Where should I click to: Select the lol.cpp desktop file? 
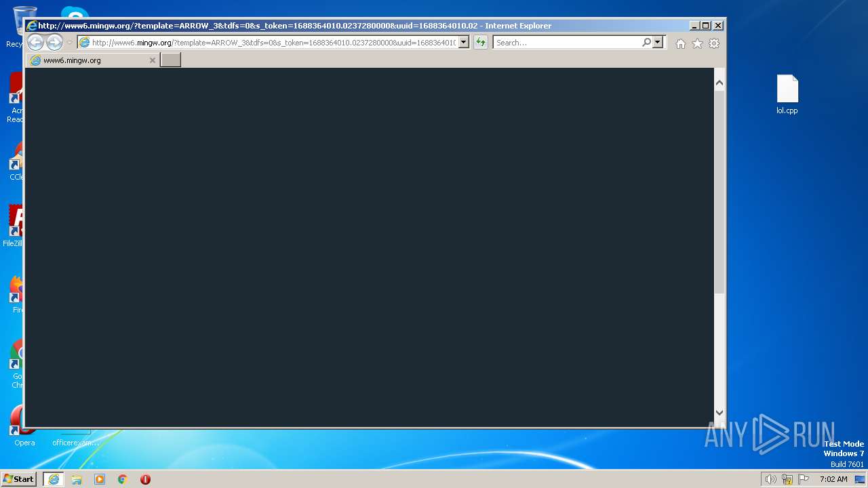(787, 94)
